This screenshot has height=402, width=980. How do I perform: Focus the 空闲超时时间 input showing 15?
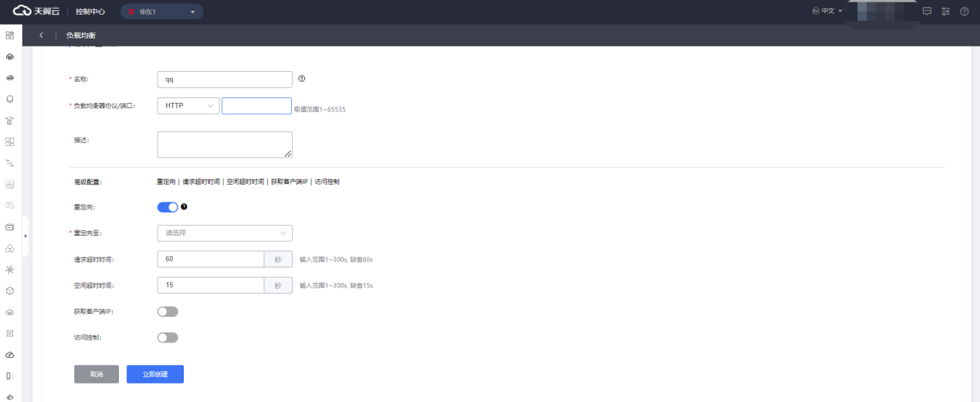click(x=210, y=285)
